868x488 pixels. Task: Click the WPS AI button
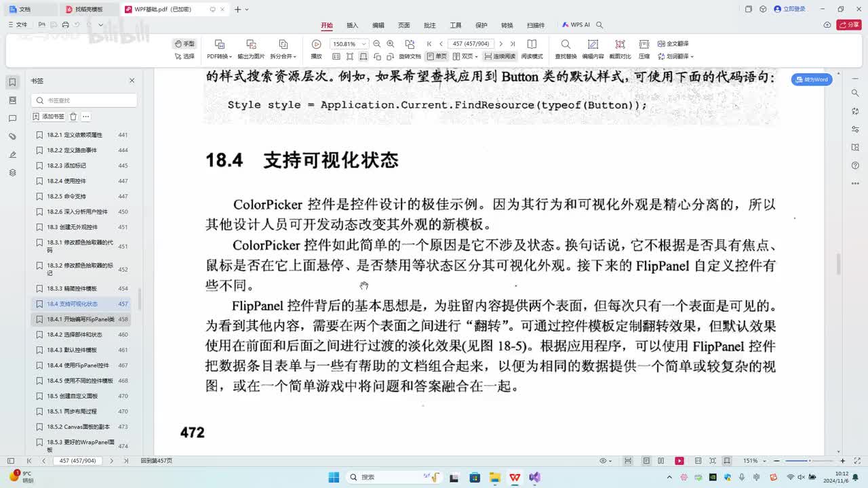(x=576, y=25)
